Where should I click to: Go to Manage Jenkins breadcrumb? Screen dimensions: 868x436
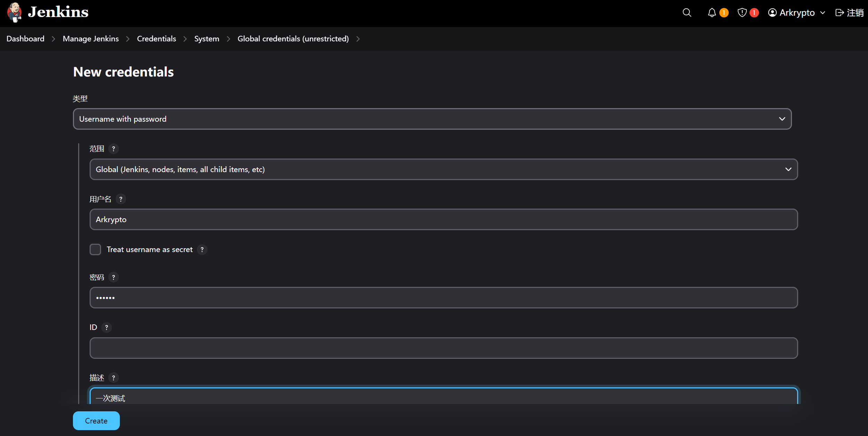click(x=91, y=39)
